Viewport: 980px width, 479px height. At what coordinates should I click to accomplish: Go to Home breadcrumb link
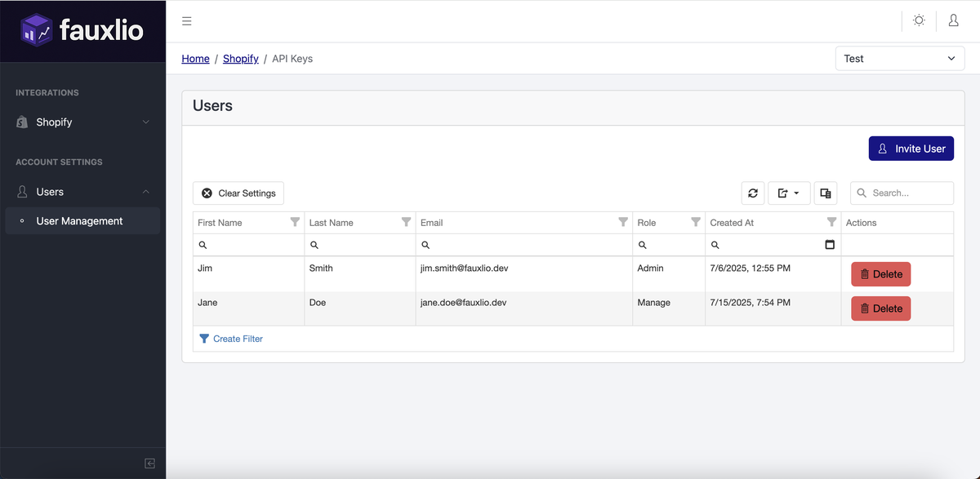click(x=195, y=59)
